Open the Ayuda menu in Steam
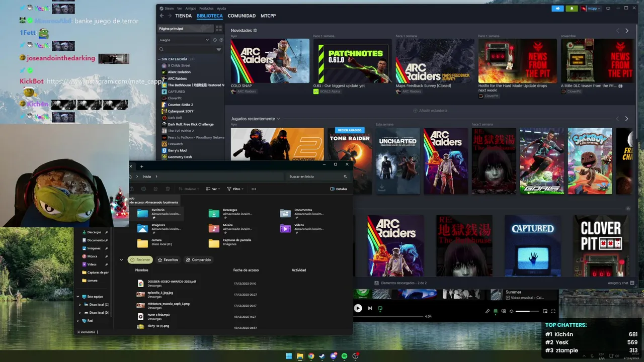Image resolution: width=644 pixels, height=362 pixels. 221,9
